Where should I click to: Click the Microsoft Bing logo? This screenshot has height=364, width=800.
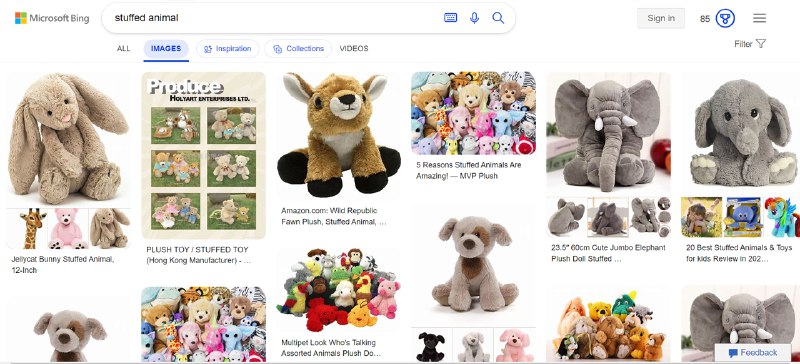(52, 18)
